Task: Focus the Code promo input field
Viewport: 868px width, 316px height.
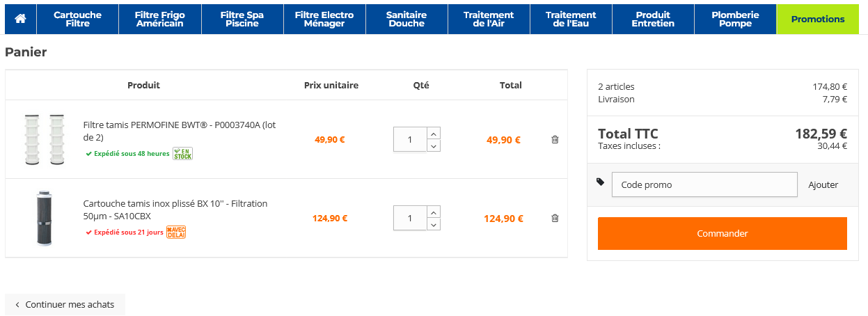Action: coord(704,184)
